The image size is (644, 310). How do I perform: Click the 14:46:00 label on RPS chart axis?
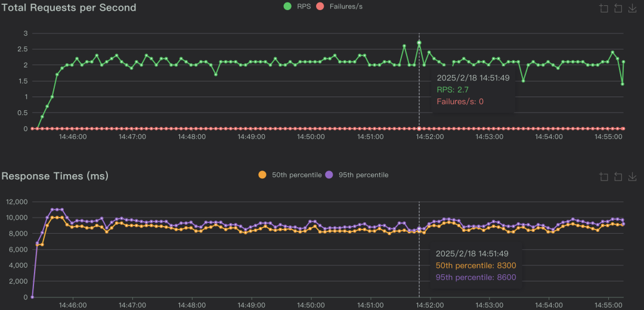click(x=73, y=137)
